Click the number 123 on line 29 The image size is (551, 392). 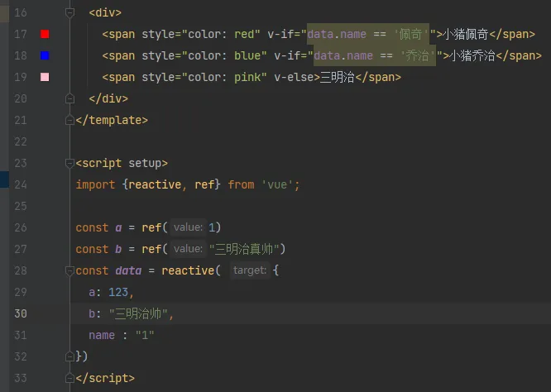coord(118,292)
